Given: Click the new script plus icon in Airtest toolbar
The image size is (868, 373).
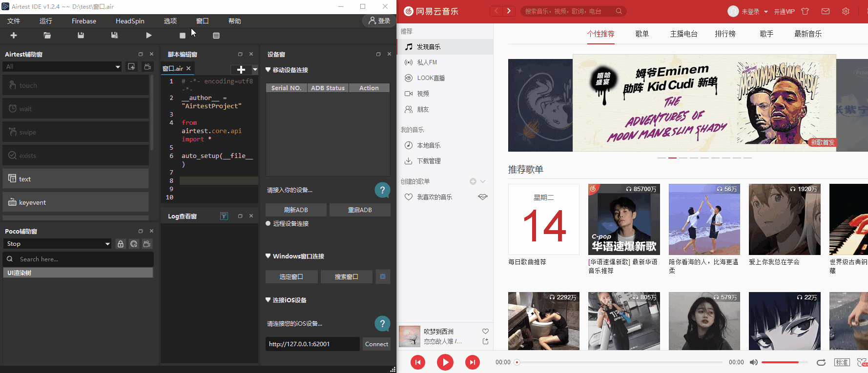Looking at the screenshot, I should [14, 35].
